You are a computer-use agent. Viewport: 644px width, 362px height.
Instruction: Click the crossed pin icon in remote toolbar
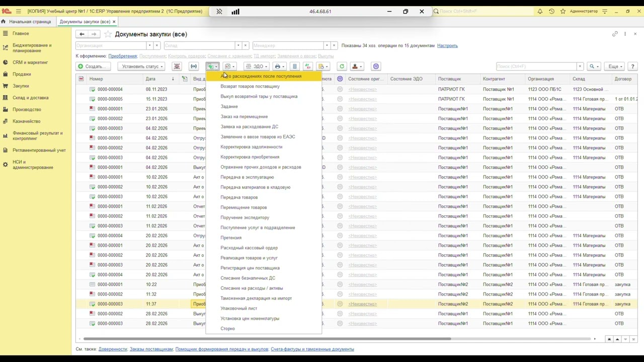point(219,11)
